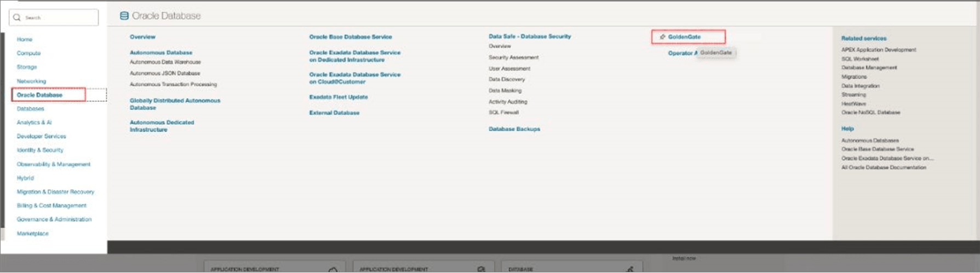Image resolution: width=980 pixels, height=273 pixels.
Task: Choose Networking from the side menu
Action: (31, 81)
